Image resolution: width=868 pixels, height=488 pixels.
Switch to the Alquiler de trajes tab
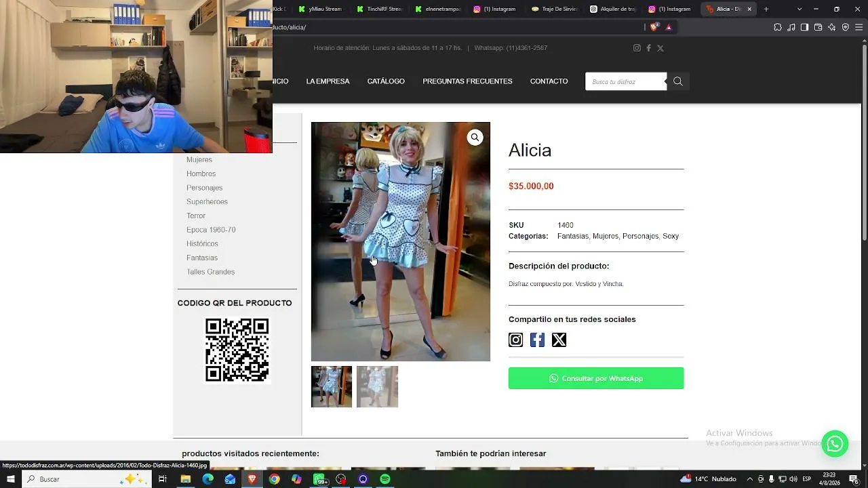click(x=612, y=9)
